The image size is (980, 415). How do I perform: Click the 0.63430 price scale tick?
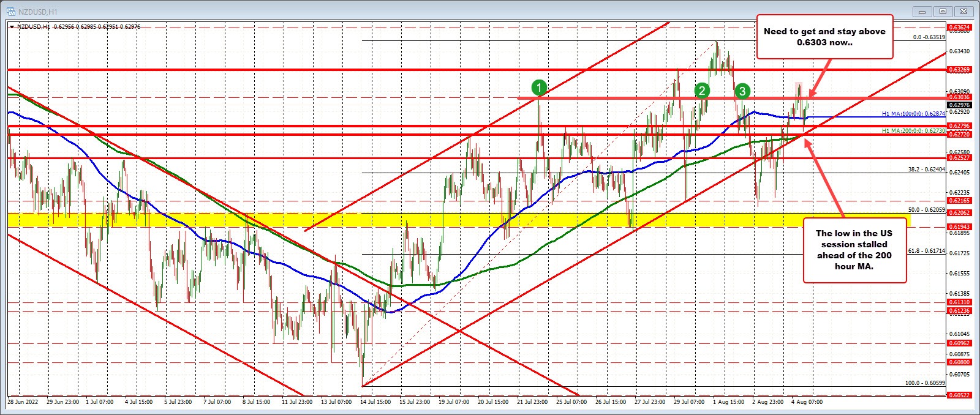click(x=959, y=51)
